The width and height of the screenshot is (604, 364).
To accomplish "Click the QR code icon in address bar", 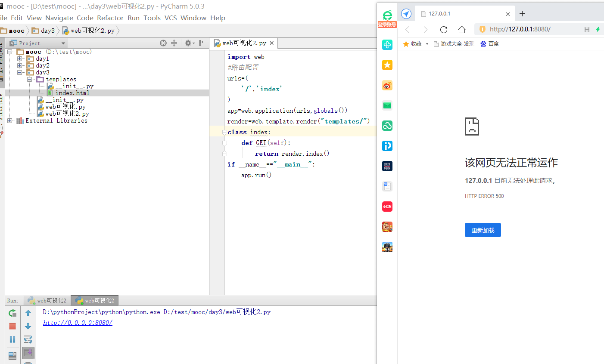I will tap(587, 29).
